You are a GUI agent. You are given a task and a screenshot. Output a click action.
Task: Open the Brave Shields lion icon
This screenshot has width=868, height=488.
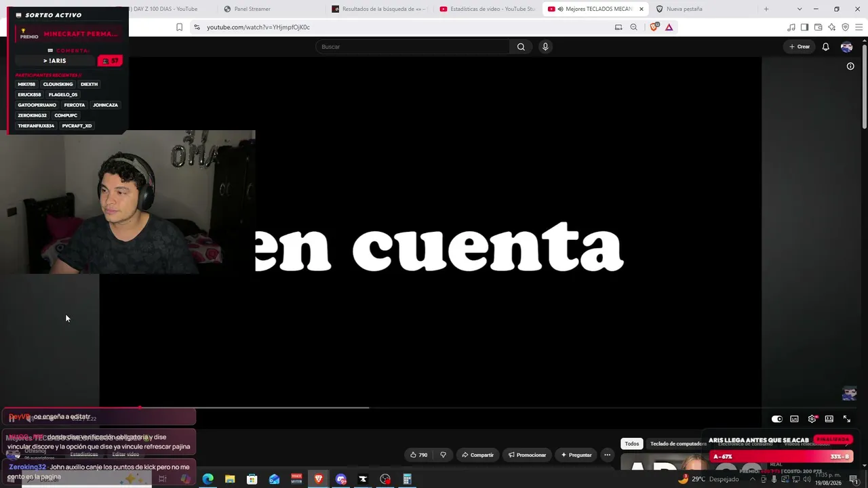654,27
